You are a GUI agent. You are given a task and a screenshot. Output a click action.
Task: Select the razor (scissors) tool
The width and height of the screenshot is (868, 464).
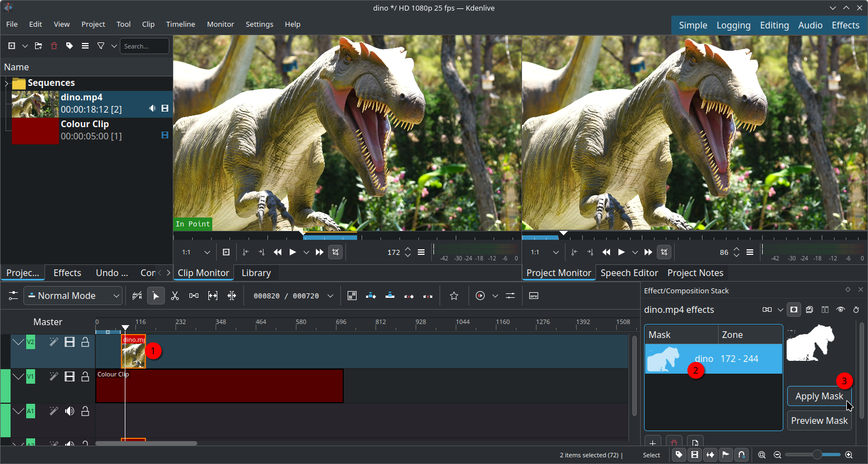point(175,296)
